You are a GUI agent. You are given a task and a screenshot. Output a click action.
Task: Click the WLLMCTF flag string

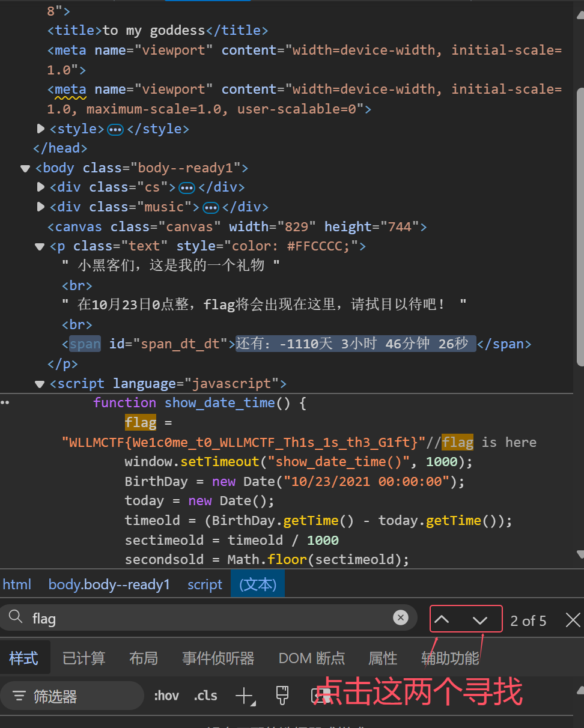point(244,443)
